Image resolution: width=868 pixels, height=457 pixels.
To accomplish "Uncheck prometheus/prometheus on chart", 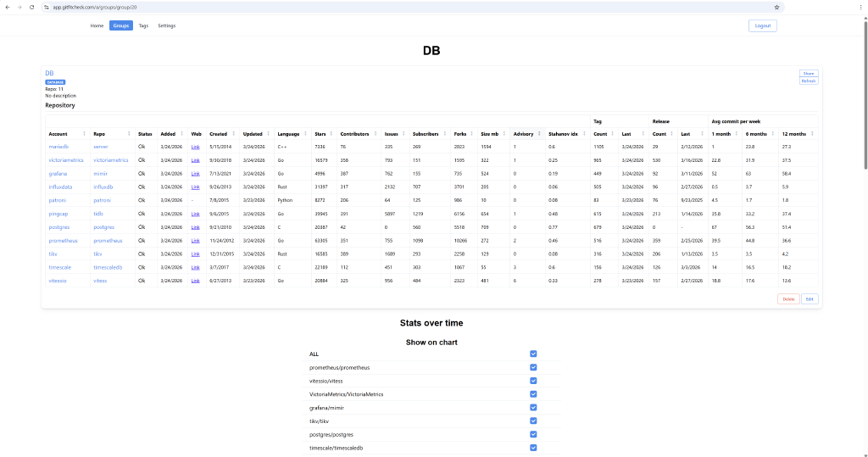I will [x=533, y=367].
